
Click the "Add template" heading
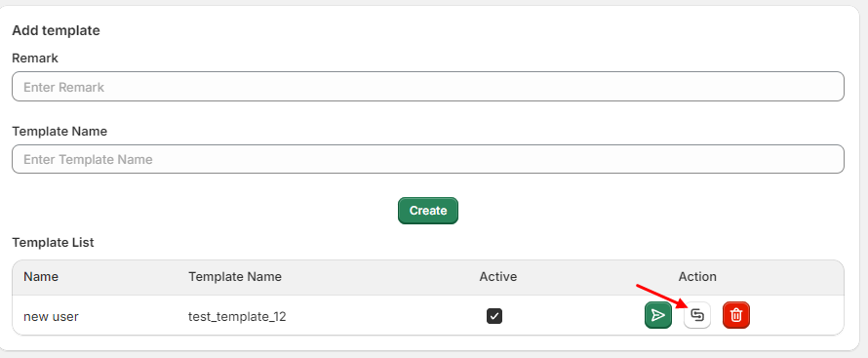(x=56, y=30)
